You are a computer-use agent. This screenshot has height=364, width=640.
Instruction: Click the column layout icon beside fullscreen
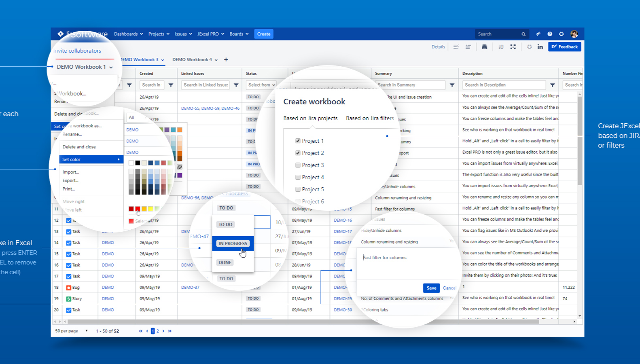[x=501, y=47]
